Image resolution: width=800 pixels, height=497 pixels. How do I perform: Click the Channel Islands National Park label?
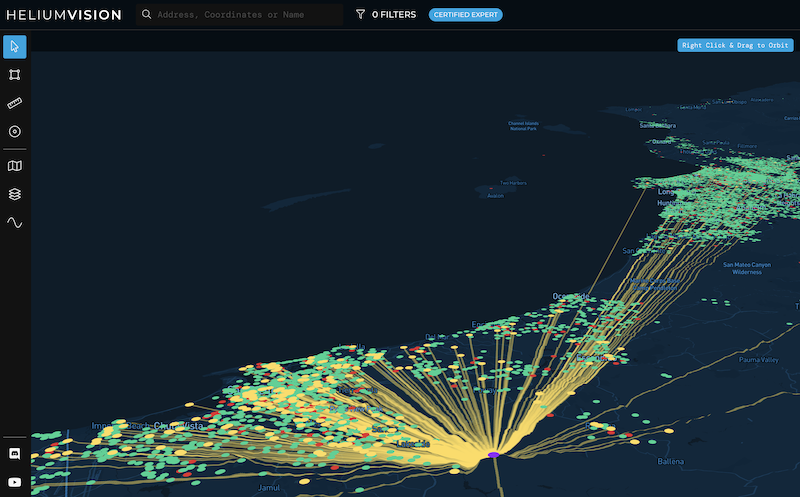[x=524, y=126]
